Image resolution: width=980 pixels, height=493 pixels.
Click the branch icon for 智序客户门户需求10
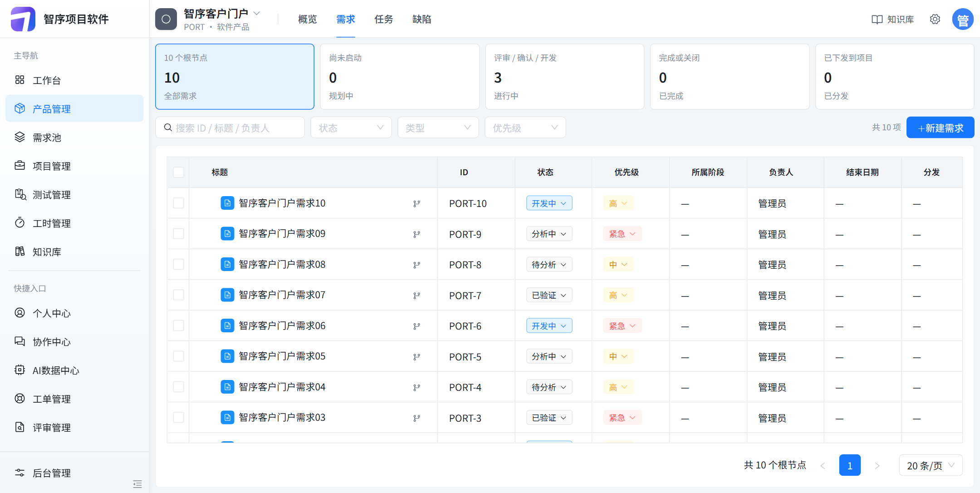[416, 204]
